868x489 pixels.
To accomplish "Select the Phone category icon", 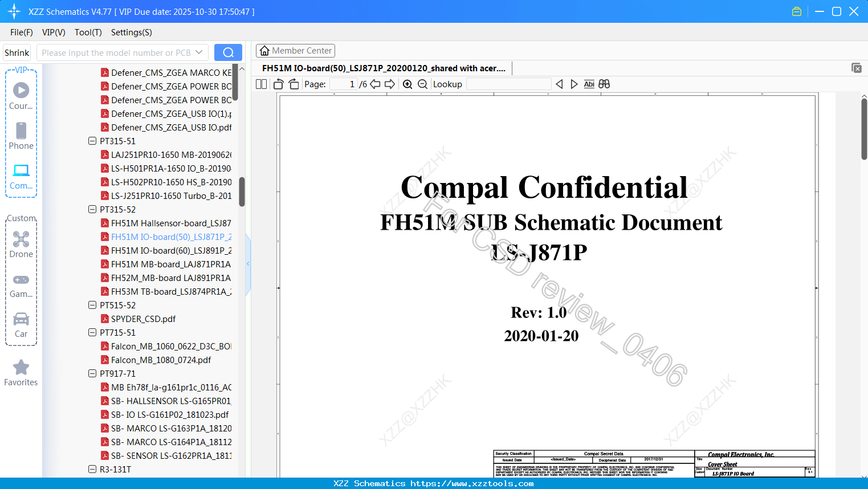I will [21, 136].
